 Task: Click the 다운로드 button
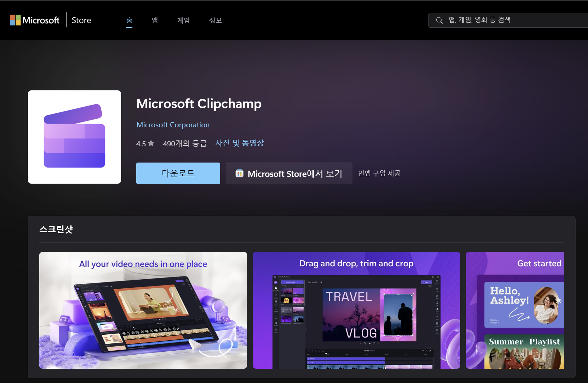pyautogui.click(x=178, y=173)
